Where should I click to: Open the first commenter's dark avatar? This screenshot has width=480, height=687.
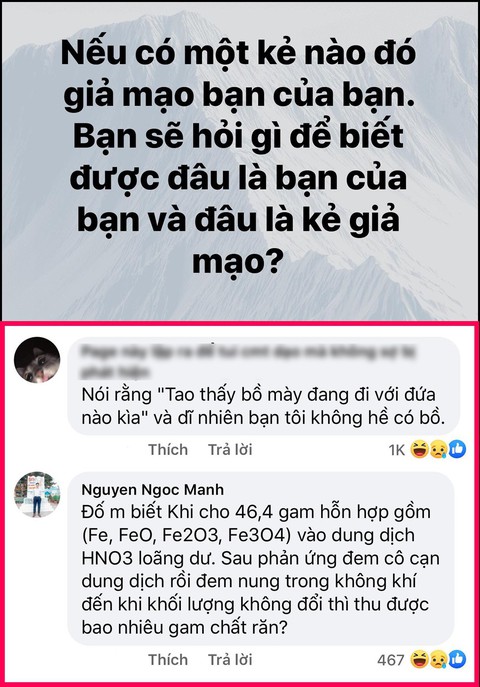point(37,360)
